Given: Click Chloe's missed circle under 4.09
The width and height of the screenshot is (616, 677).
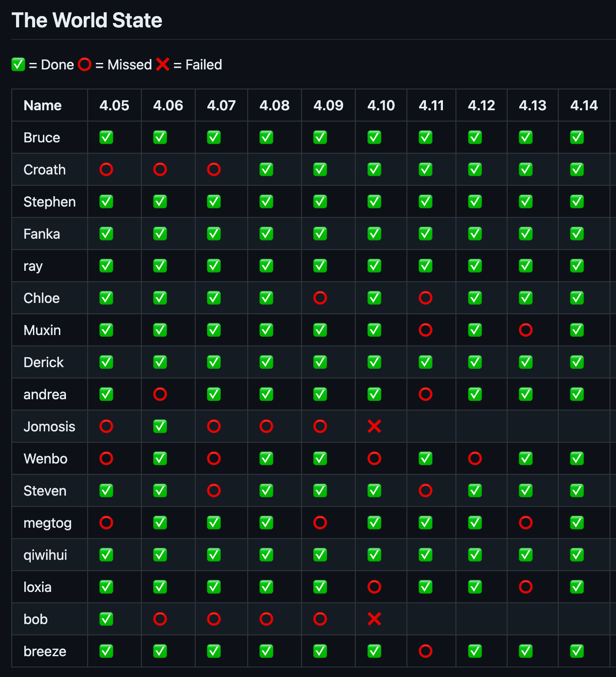Looking at the screenshot, I should click(x=320, y=298).
